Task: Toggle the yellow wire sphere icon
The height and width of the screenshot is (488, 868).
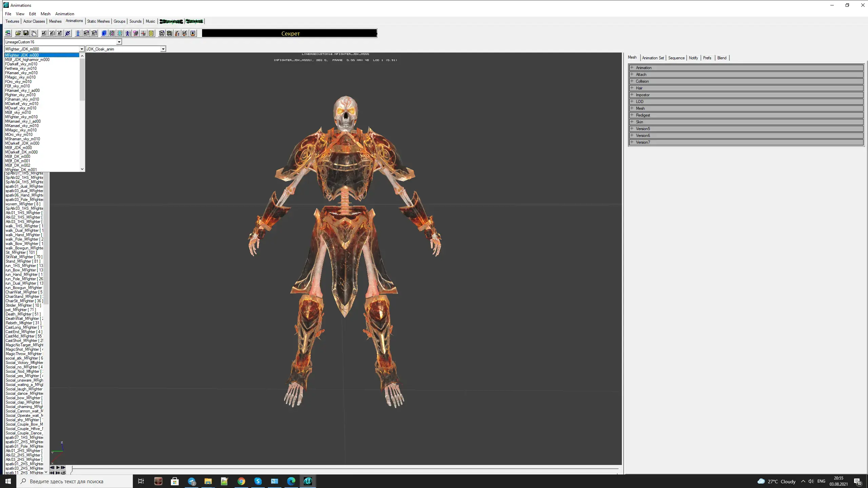Action: point(151,33)
